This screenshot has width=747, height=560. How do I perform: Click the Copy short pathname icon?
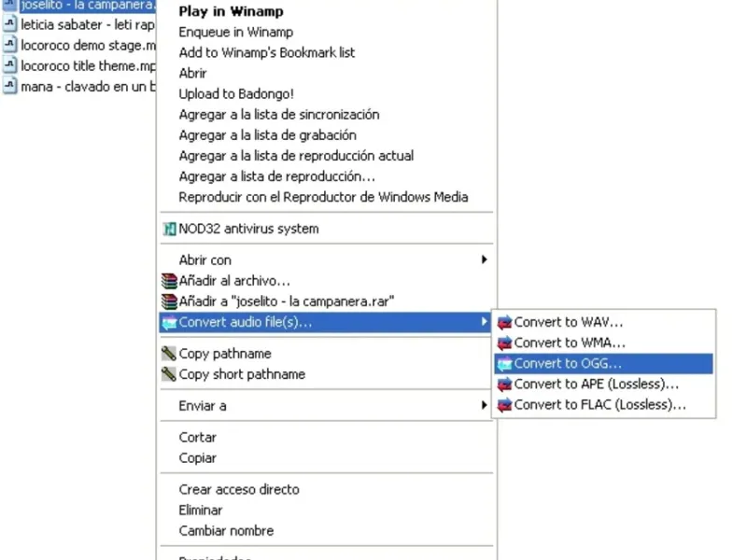(169, 374)
